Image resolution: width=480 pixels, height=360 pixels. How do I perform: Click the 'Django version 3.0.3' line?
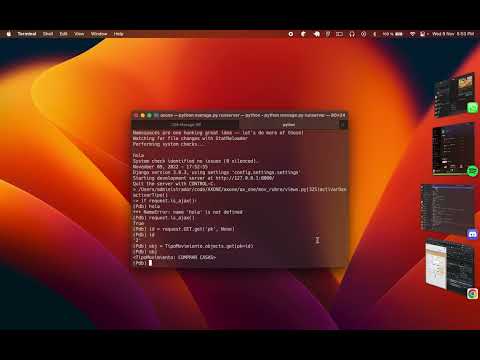[x=216, y=172]
